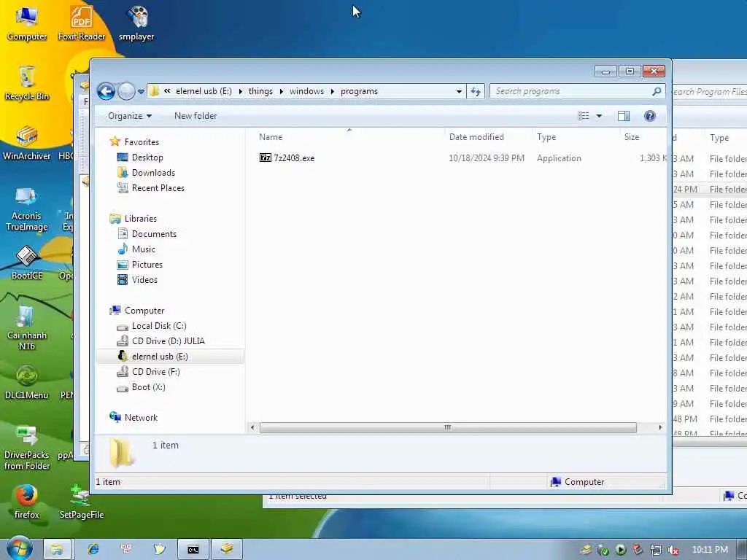
Task: Open the Videos library
Action: point(144,279)
